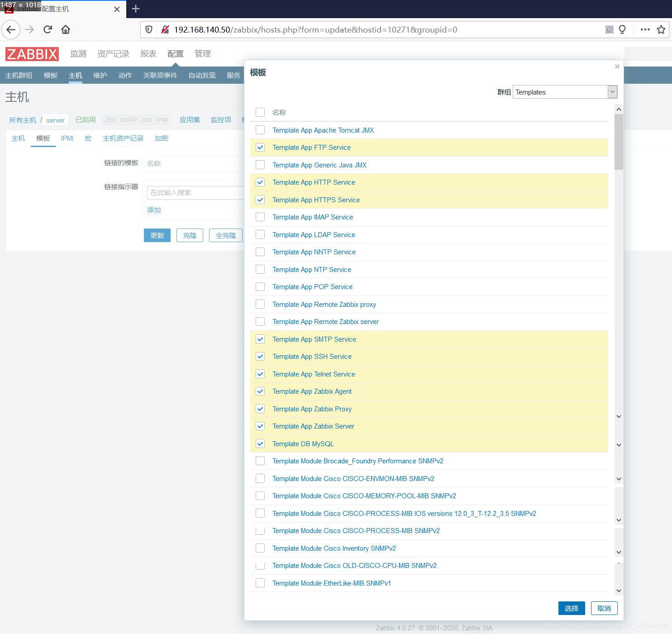Click the 添加 link
Image resolution: width=672 pixels, height=634 pixels.
[x=154, y=210]
